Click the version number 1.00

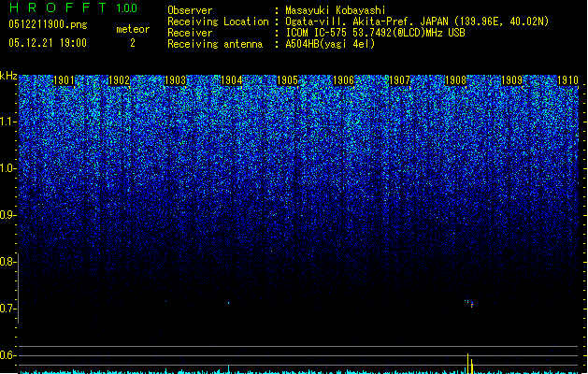click(x=127, y=8)
